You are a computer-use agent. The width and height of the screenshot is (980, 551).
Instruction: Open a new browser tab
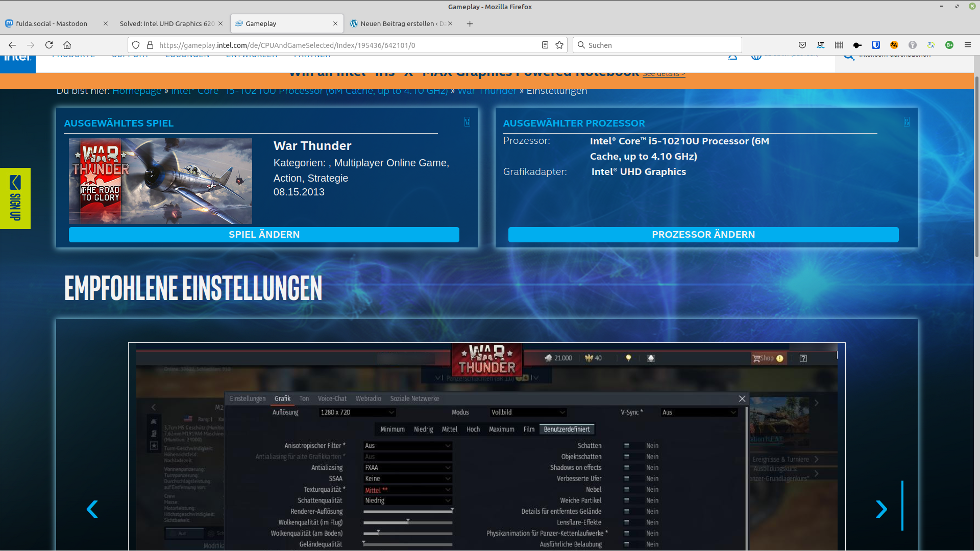pyautogui.click(x=470, y=23)
